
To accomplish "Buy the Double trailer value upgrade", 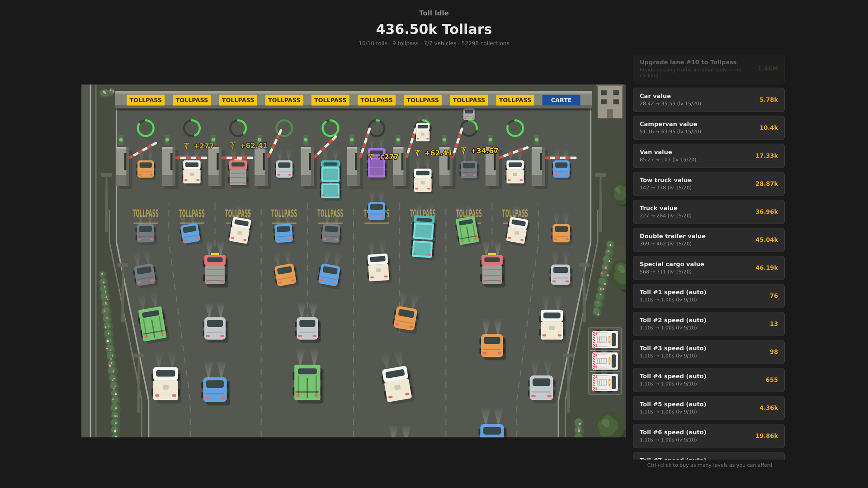I will point(708,240).
